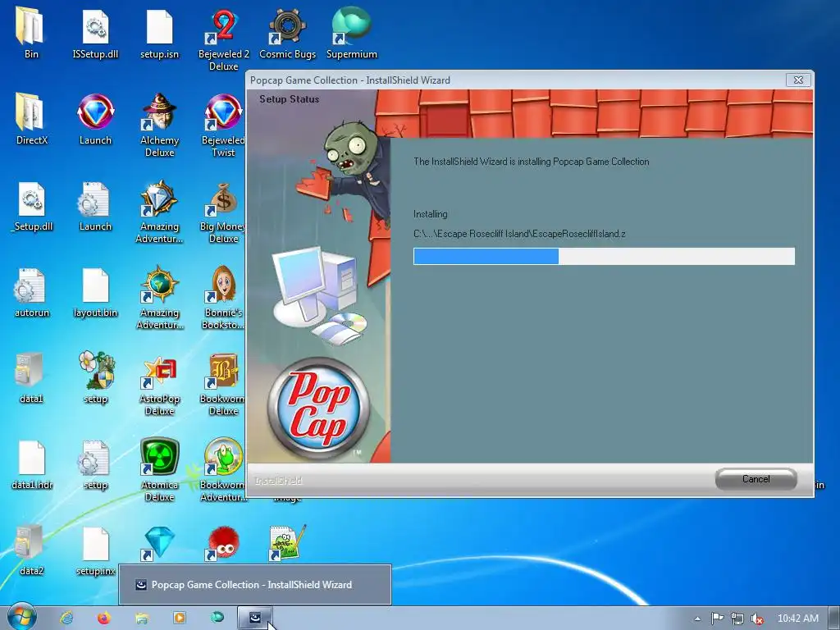Select the red fuzzy creature shortcut
The width and height of the screenshot is (840, 630).
coord(223,543)
